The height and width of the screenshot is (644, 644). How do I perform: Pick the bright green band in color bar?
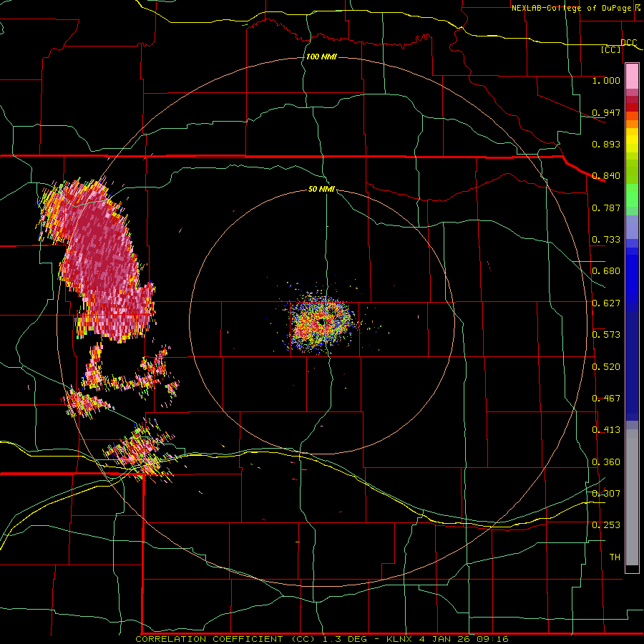click(632, 195)
